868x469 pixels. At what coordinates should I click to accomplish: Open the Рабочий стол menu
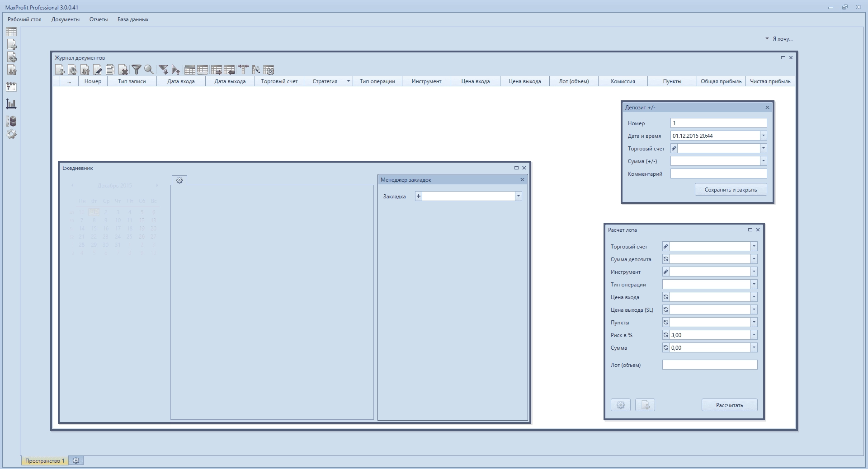click(x=24, y=19)
